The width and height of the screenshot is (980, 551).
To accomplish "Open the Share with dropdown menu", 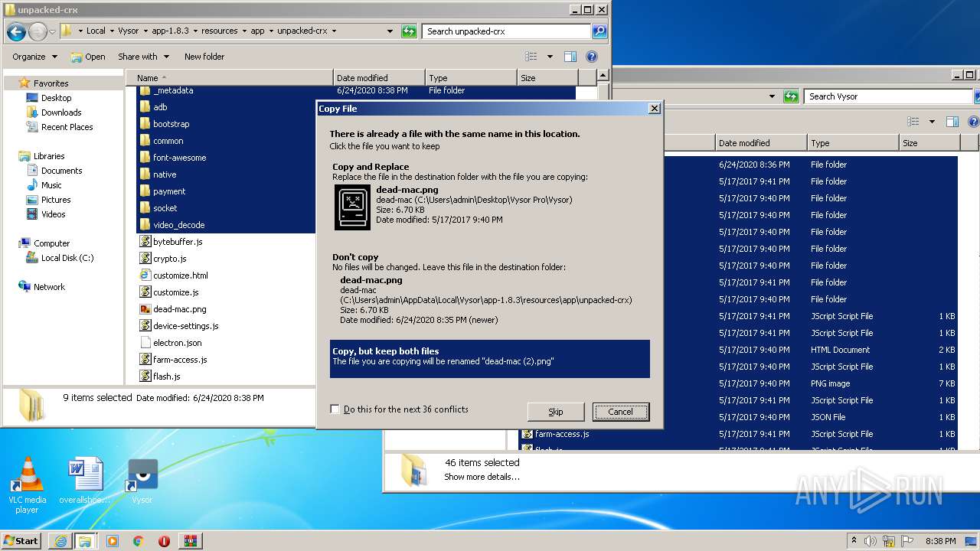I will pos(142,57).
